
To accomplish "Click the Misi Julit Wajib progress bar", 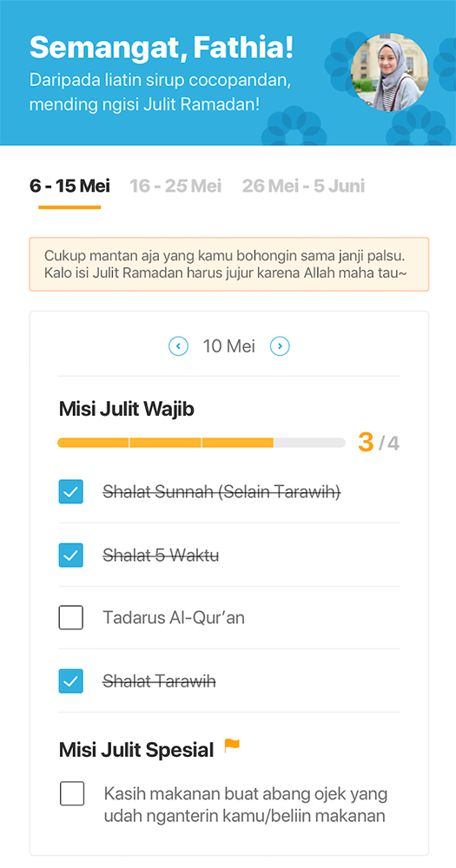I will click(202, 443).
